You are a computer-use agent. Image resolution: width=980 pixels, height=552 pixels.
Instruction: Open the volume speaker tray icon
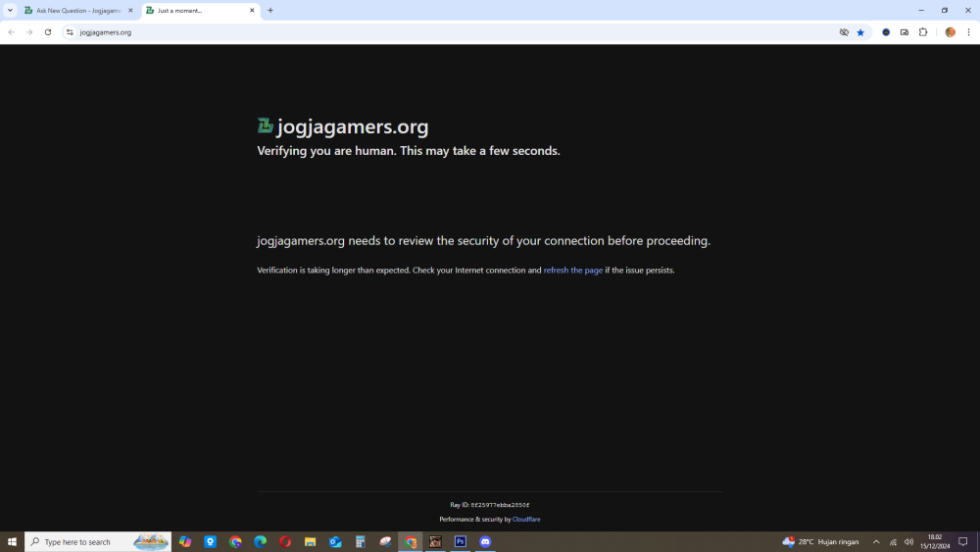click(908, 542)
